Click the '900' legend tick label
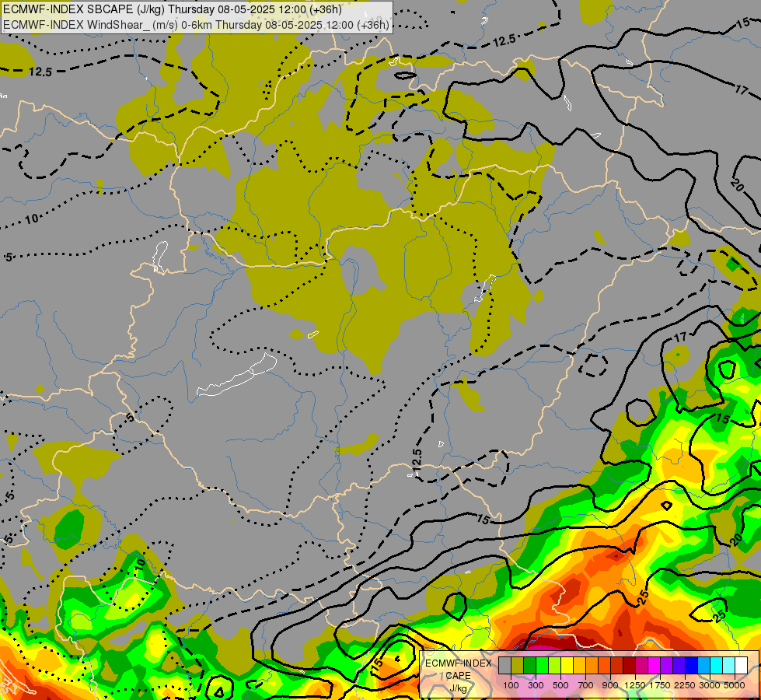 pos(610,685)
